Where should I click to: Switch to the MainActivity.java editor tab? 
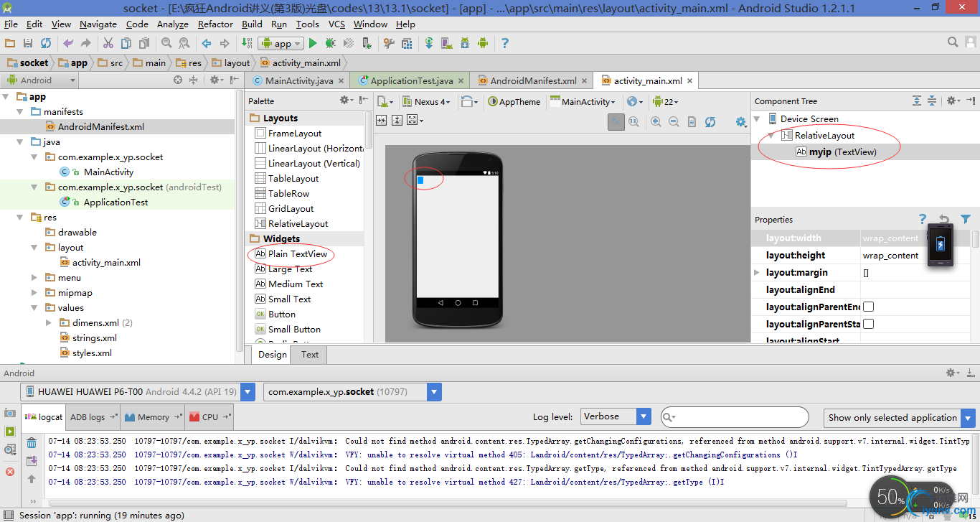coord(298,80)
